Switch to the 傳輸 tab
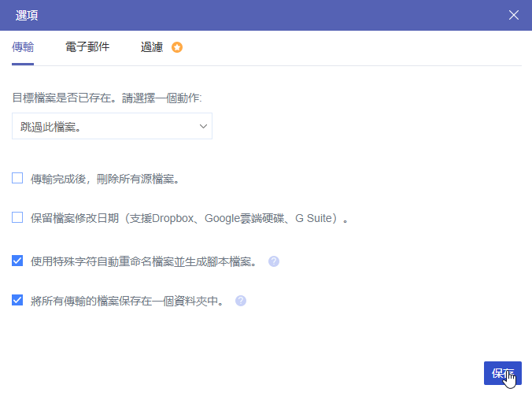532x396 pixels. [x=23, y=46]
